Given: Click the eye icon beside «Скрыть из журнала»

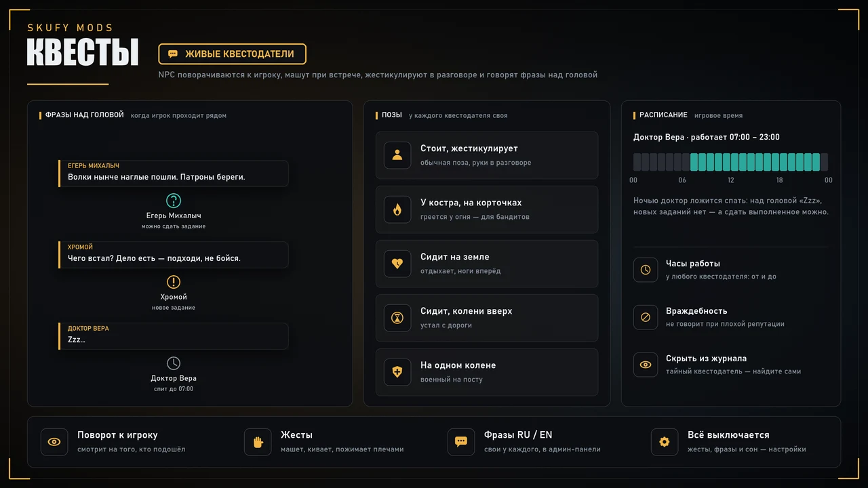Looking at the screenshot, I should 646,365.
